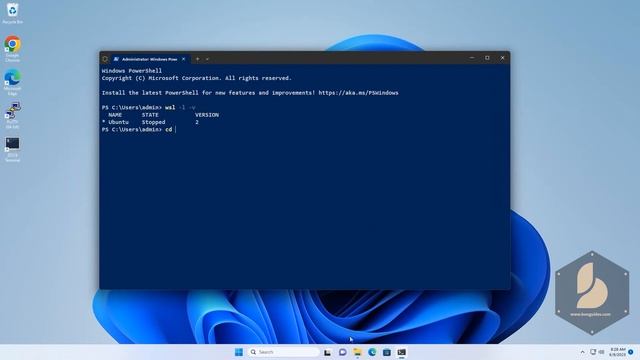Click the 'cd' command at the prompt
The width and height of the screenshot is (640, 360).
(x=169, y=129)
